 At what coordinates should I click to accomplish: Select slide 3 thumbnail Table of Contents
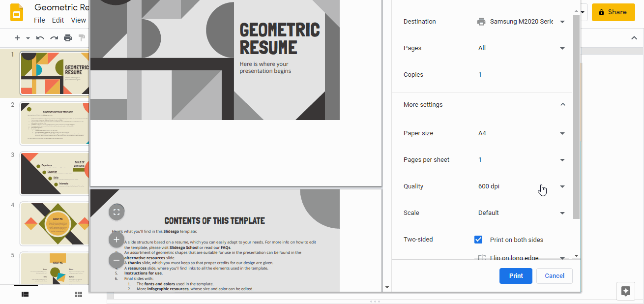coord(55,173)
